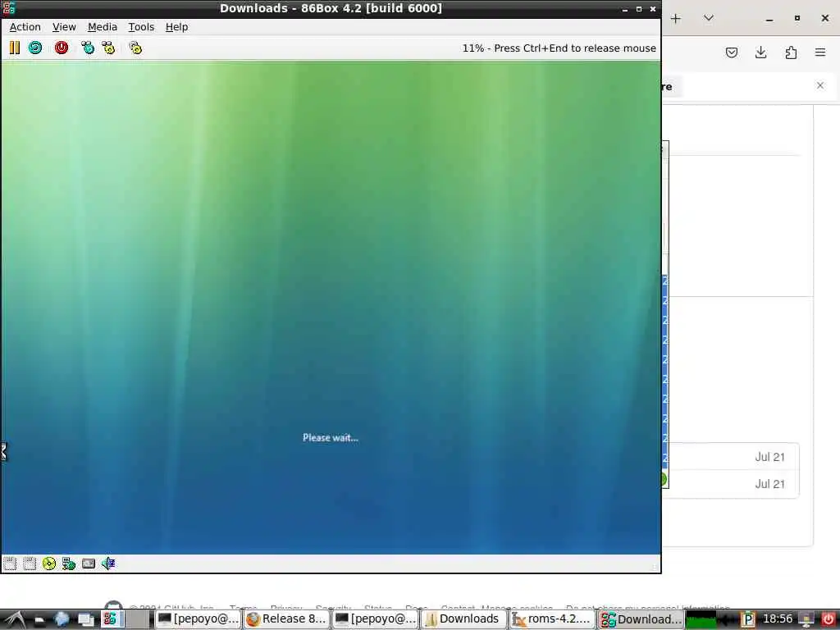The image size is (840, 630).
Task: Click the taskbar red power button
Action: pyautogui.click(x=829, y=619)
